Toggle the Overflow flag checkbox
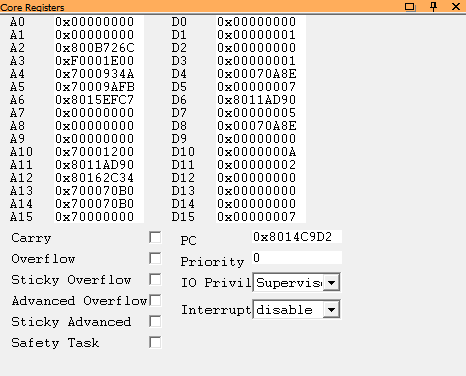Viewport: 466px width, 376px height. [155, 259]
